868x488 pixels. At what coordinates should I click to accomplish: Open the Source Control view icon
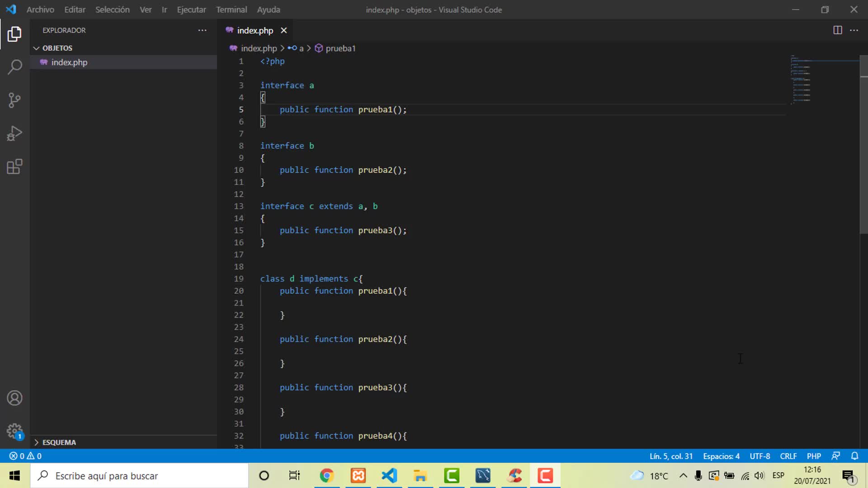click(14, 100)
